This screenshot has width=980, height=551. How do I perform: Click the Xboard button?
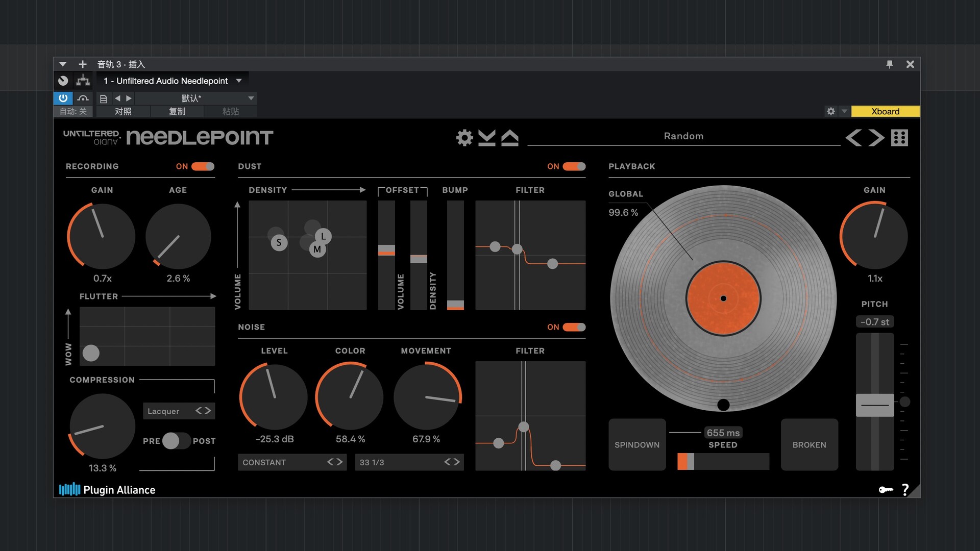pos(886,111)
